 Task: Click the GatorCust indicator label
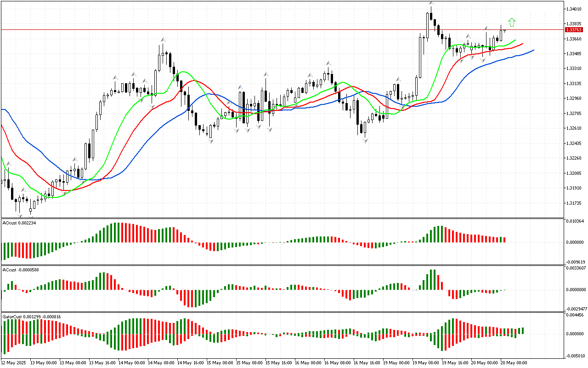[x=32, y=316]
